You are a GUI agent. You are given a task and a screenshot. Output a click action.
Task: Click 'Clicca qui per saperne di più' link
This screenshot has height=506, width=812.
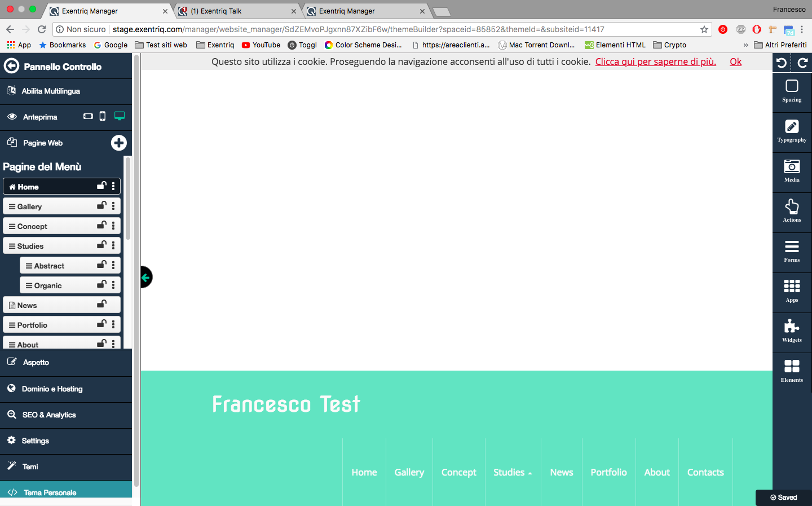(x=655, y=61)
